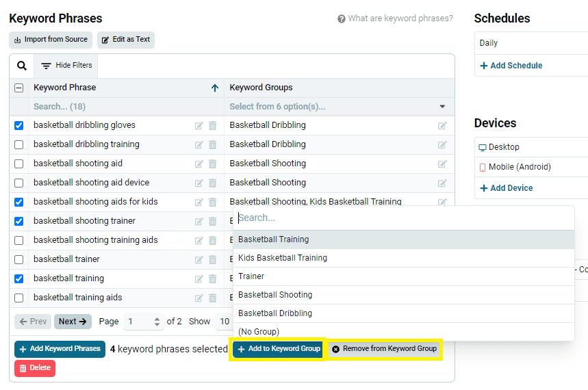Toggle the select-all checkbox in header
Screen dimensions: 588x390
point(18,88)
